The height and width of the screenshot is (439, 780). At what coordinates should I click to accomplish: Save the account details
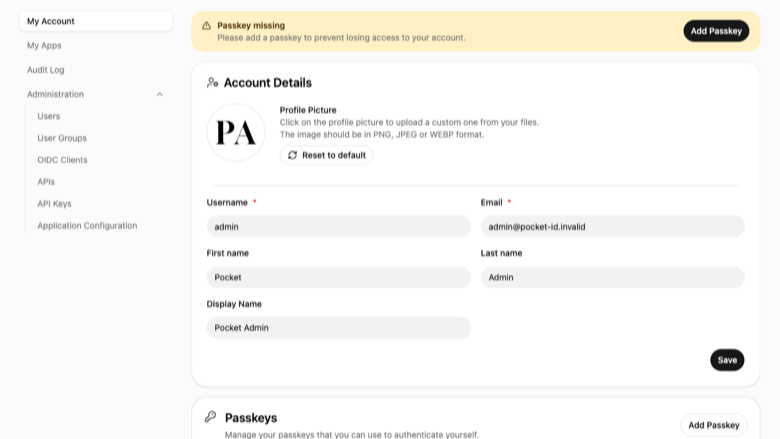[727, 360]
